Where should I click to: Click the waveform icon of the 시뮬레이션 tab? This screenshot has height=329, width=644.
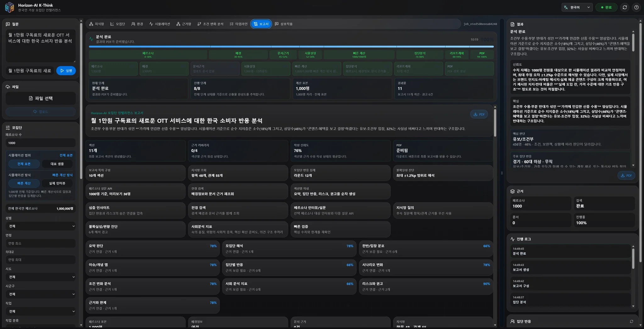[151, 24]
